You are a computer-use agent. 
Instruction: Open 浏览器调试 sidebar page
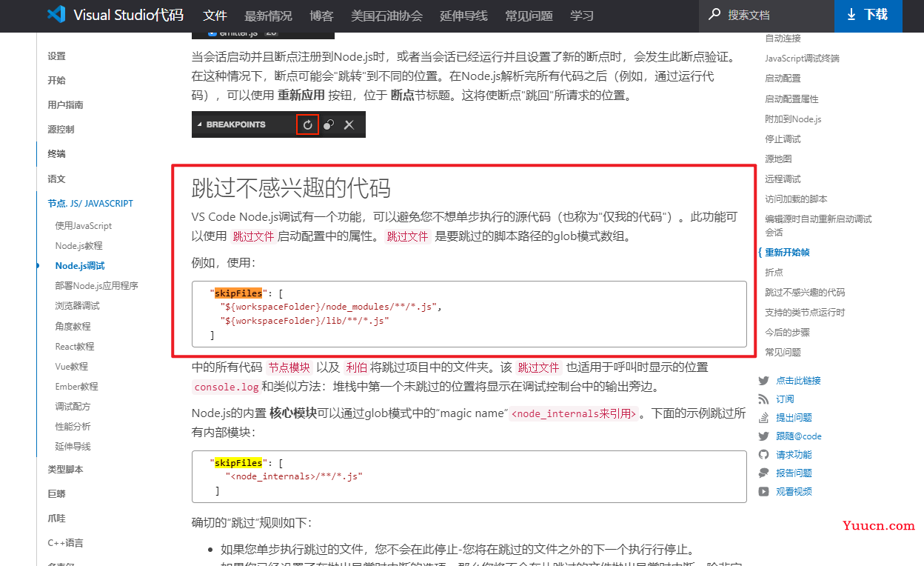pyautogui.click(x=77, y=305)
